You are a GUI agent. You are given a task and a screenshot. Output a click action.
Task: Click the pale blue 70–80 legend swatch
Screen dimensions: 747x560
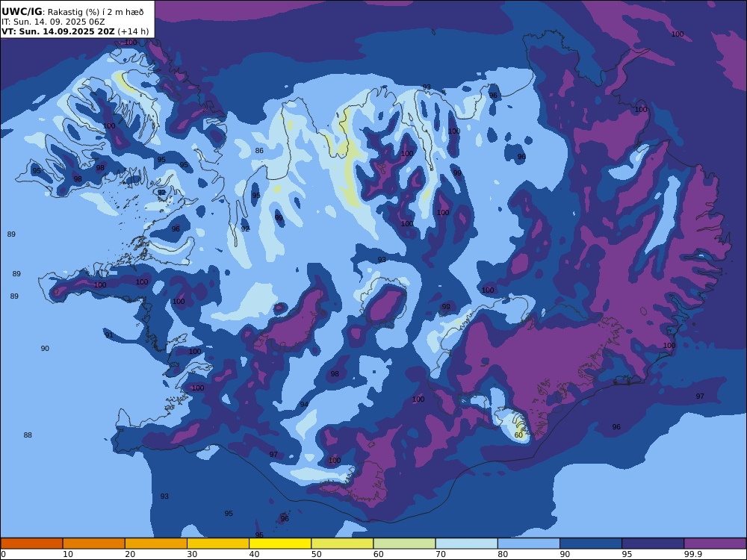pos(466,544)
